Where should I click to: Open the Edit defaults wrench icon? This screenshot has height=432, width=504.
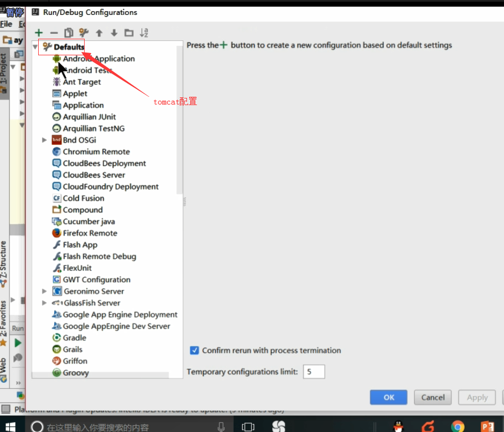click(x=84, y=33)
